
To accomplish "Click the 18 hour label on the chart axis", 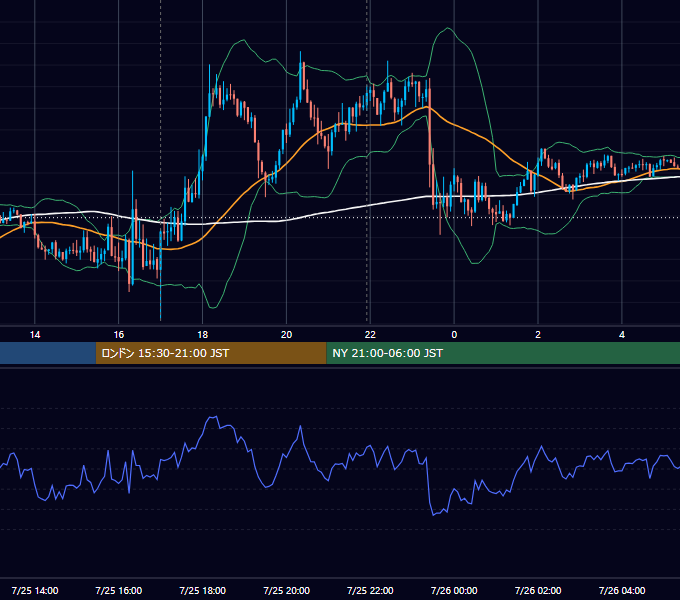I will pos(203,335).
